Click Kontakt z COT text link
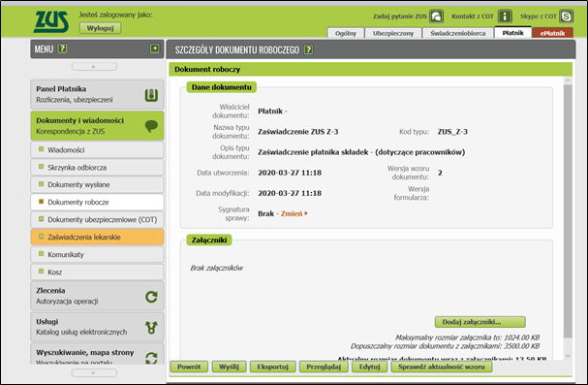Viewport: 588px width, 385px height. (473, 16)
